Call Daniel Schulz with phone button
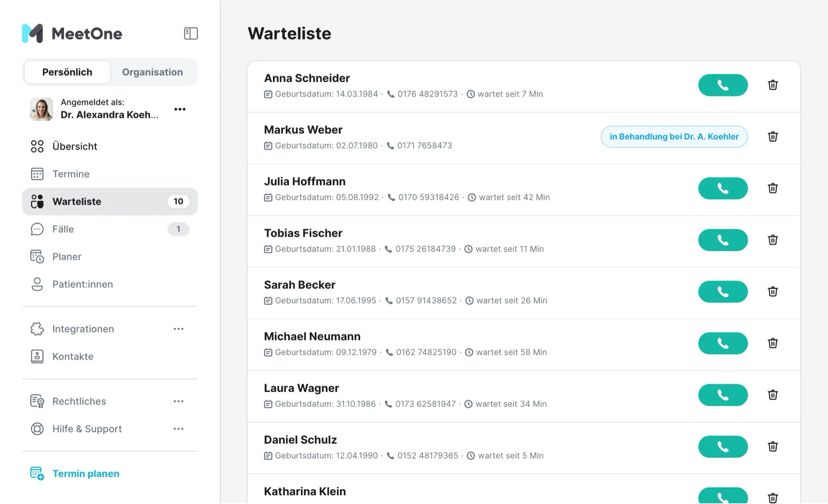 [x=723, y=447]
